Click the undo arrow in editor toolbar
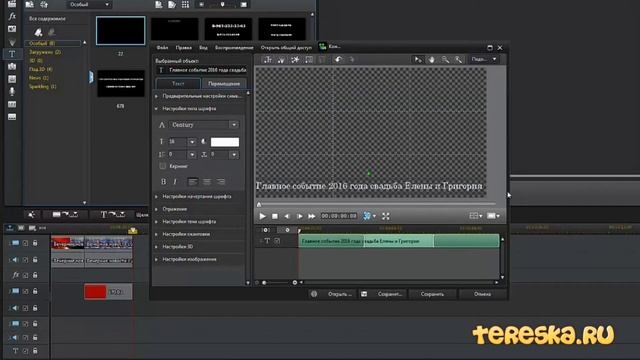Screen dimensions: 640x360 [338, 60]
